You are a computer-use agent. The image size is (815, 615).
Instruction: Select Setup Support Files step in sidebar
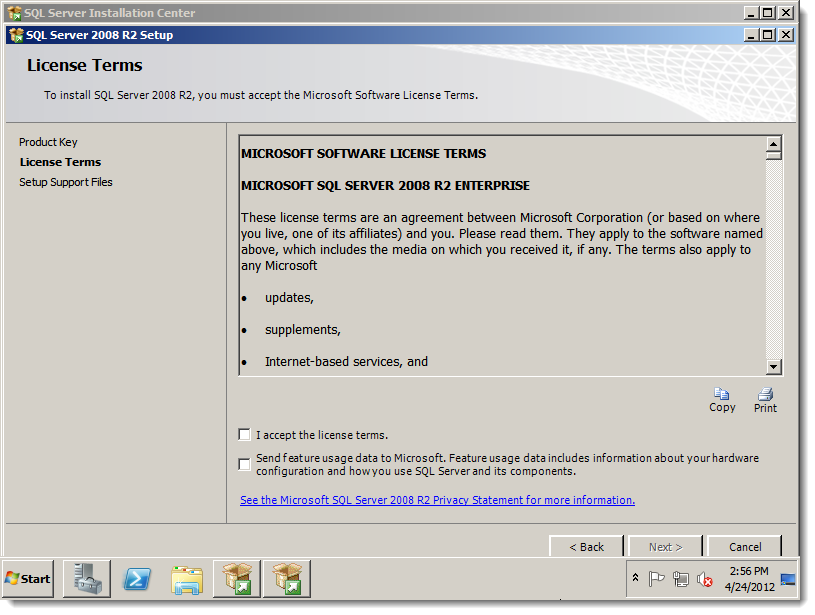(66, 182)
